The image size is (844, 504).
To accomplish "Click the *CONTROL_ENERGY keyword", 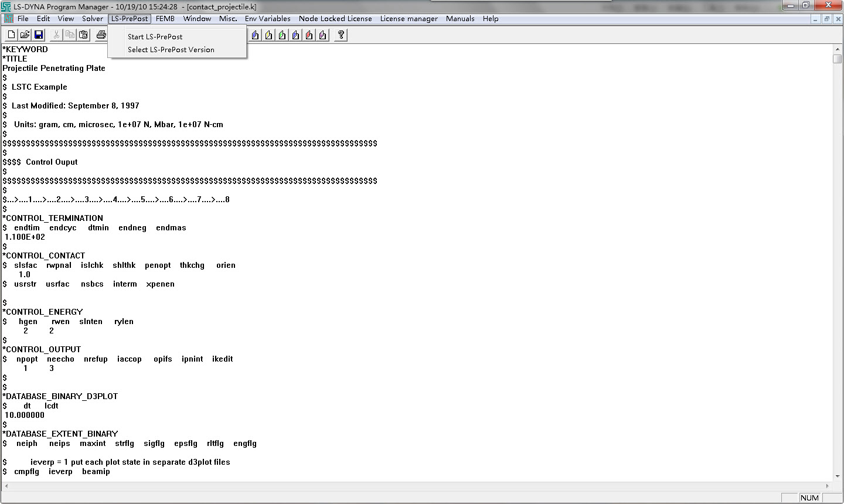I will point(43,312).
